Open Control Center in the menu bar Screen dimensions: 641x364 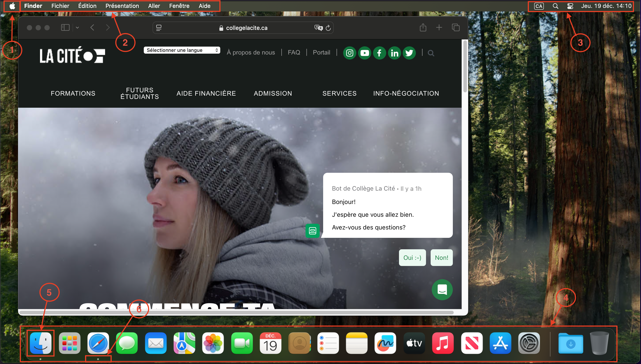coord(570,6)
